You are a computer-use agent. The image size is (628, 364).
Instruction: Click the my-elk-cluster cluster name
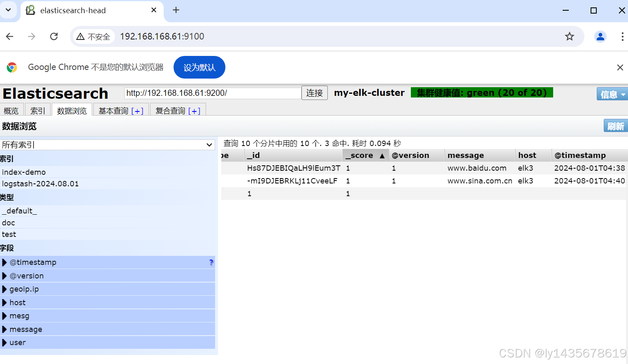369,93
